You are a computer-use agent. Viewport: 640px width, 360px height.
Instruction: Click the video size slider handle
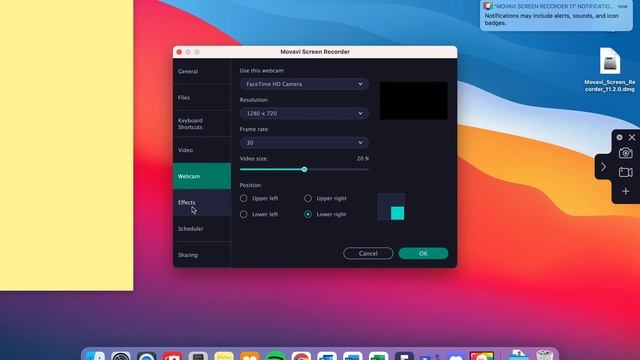coord(304,169)
